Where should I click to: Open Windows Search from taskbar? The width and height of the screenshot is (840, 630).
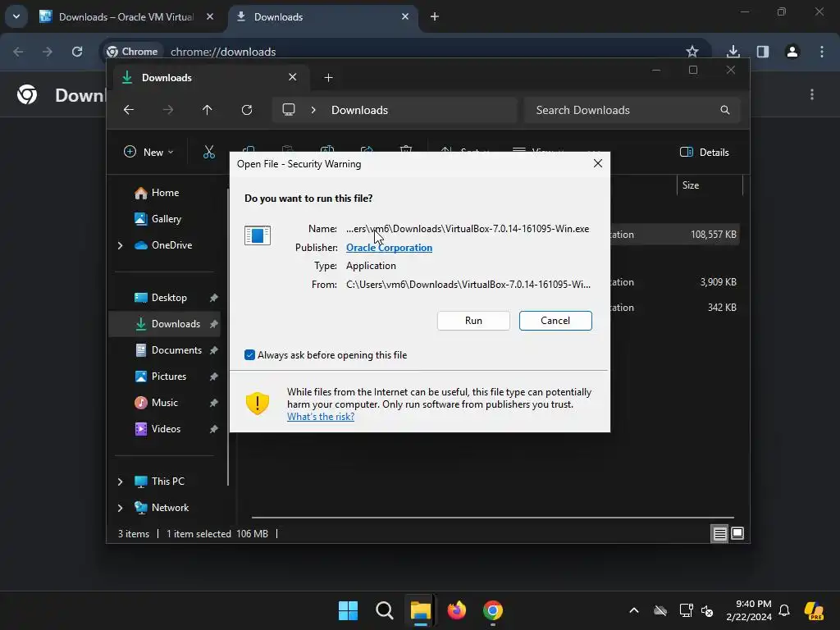tap(384, 610)
